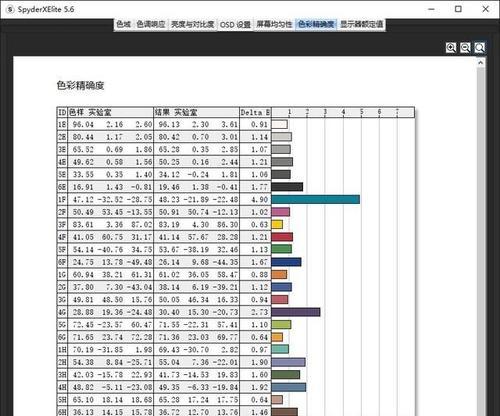Click the zoom-to-fit magnifier icon
This screenshot has width=500, height=416.
479,48
